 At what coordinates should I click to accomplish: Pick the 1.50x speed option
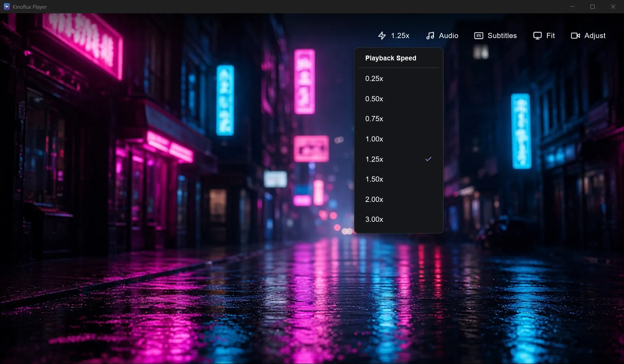[x=399, y=179]
